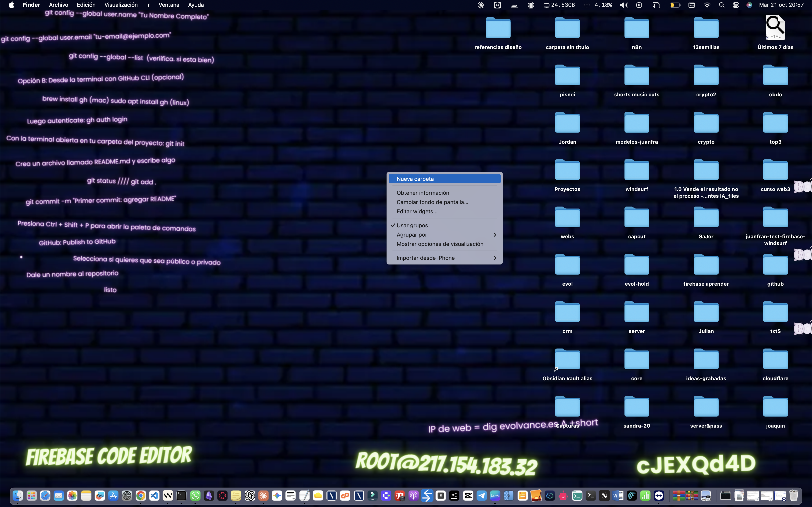
Task: Open Trash in the dock
Action: click(x=794, y=495)
